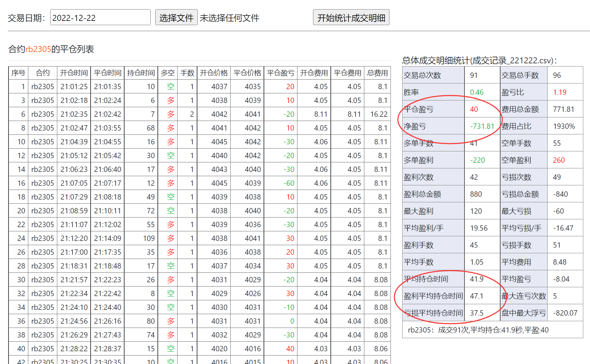Click the 序号 column header

18,73
